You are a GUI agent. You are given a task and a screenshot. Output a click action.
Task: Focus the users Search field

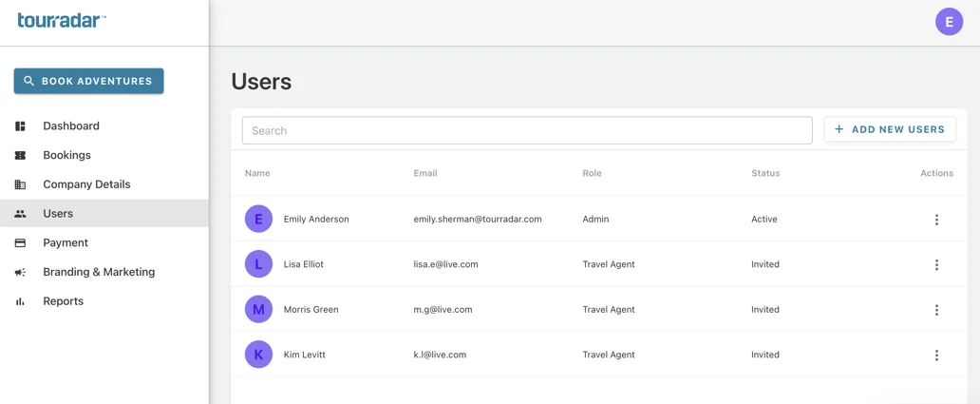coord(527,131)
